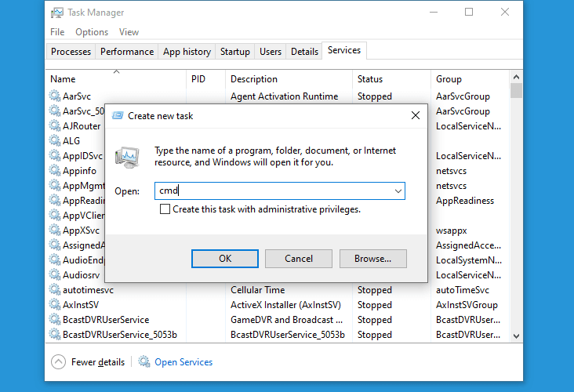
Task: Click the Browse... button
Action: [373, 259]
